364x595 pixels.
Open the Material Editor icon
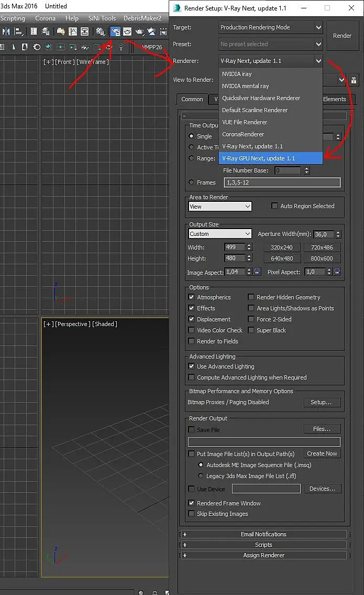click(x=100, y=31)
